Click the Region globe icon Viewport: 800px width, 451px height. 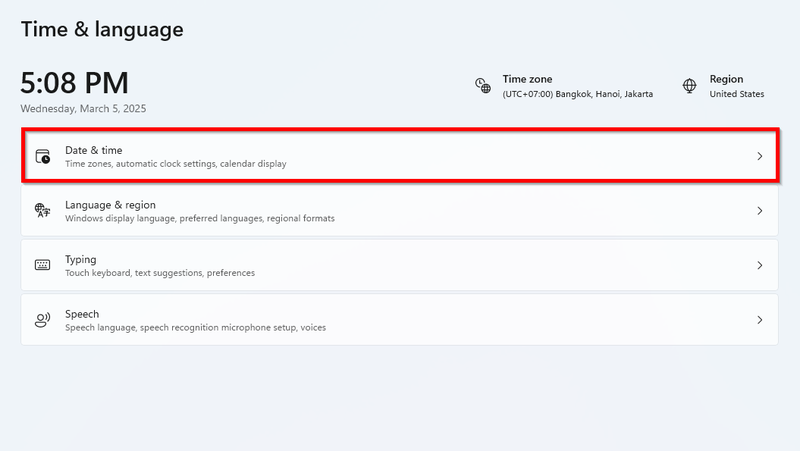pos(689,85)
